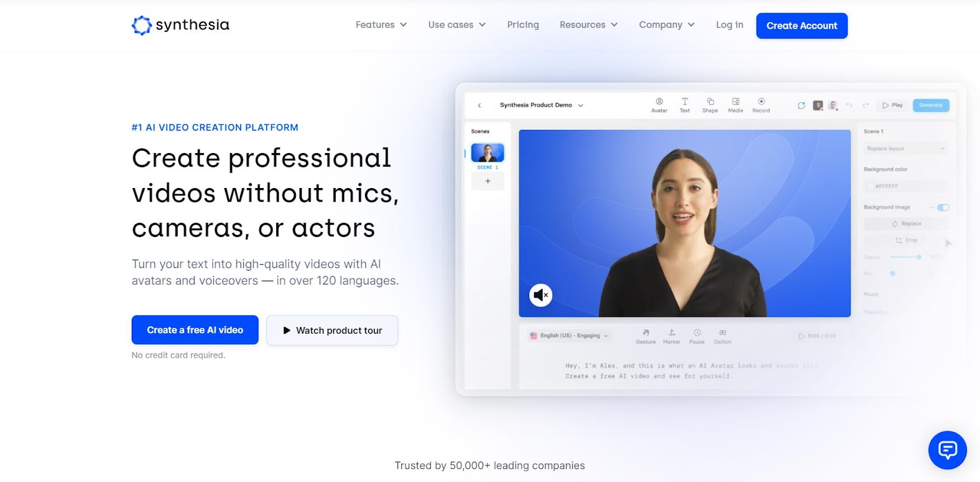This screenshot has height=482, width=980.
Task: Click the 'Background color' label
Action: (886, 170)
